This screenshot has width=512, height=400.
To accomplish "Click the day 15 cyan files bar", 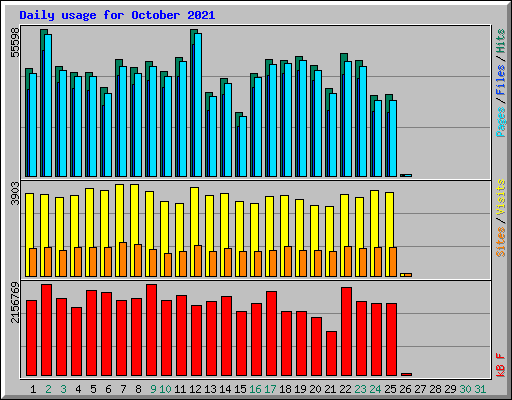I will pos(243,146).
